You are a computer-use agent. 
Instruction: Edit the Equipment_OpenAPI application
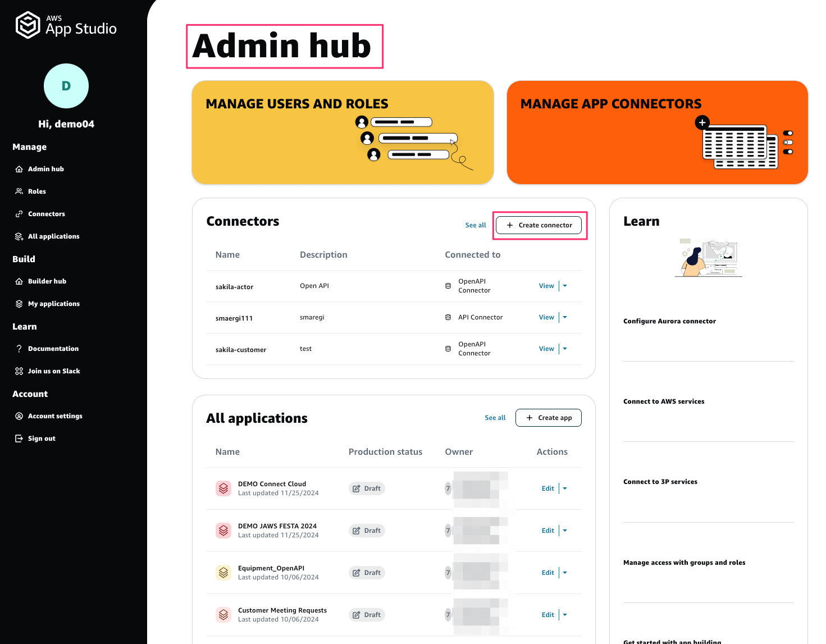click(548, 573)
